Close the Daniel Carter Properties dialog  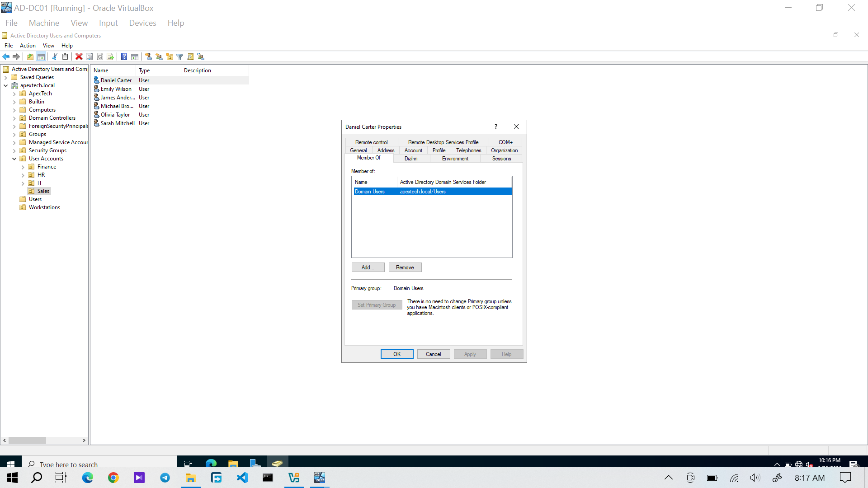516,127
